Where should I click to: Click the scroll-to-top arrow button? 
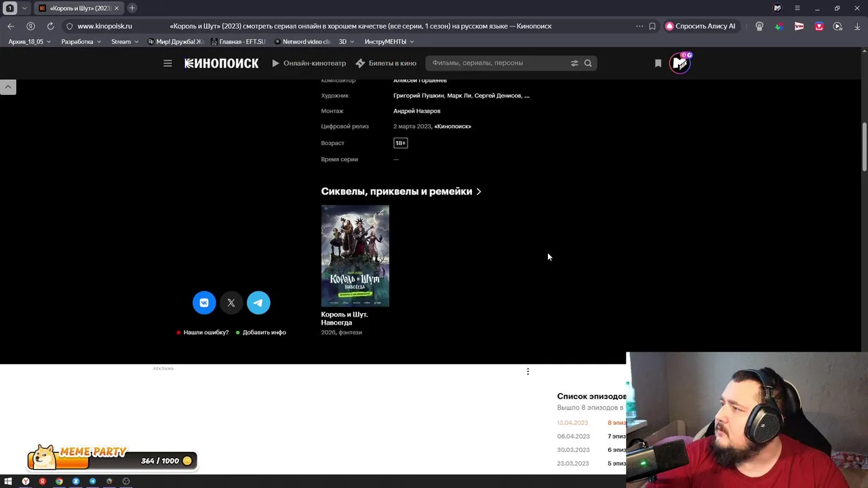tap(8, 87)
